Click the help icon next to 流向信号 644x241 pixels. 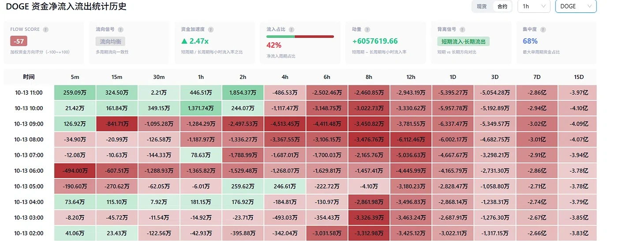tap(121, 30)
